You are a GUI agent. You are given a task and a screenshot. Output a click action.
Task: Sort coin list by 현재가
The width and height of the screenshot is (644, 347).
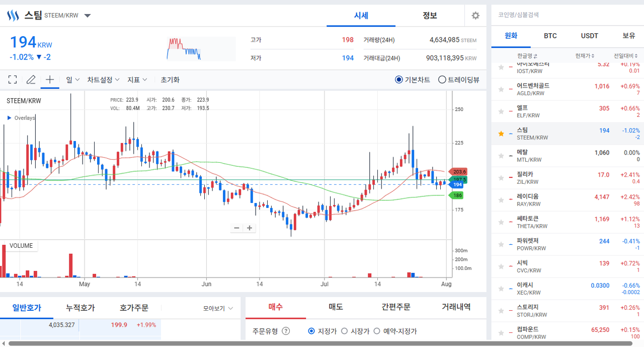pyautogui.click(x=585, y=55)
